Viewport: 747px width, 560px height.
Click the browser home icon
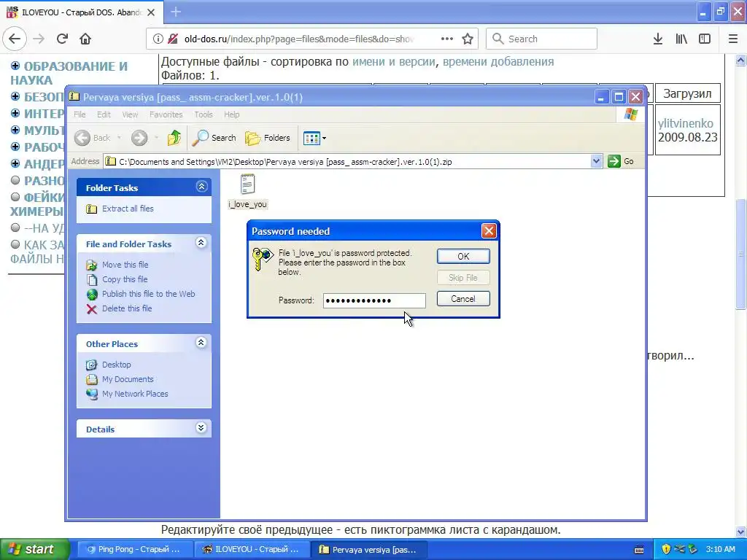click(85, 39)
